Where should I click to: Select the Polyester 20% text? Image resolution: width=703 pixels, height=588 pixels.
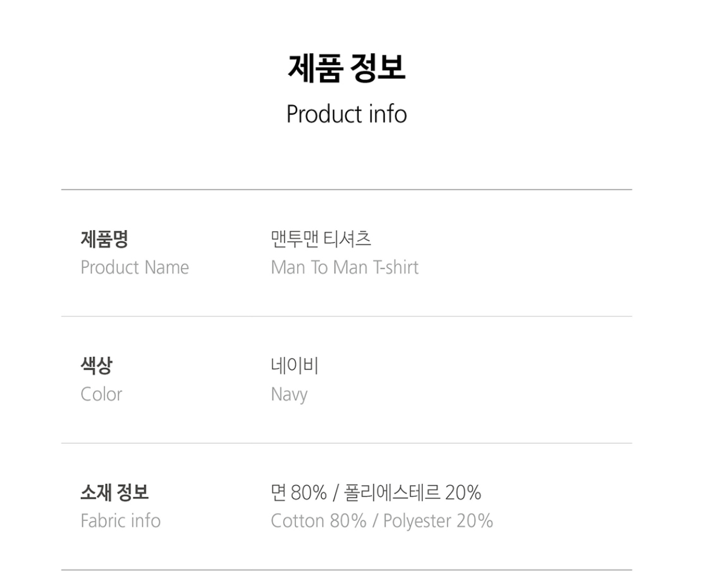pyautogui.click(x=438, y=520)
